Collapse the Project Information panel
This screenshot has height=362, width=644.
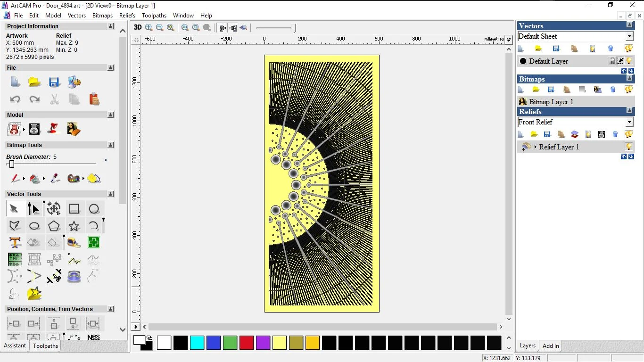coord(111,26)
